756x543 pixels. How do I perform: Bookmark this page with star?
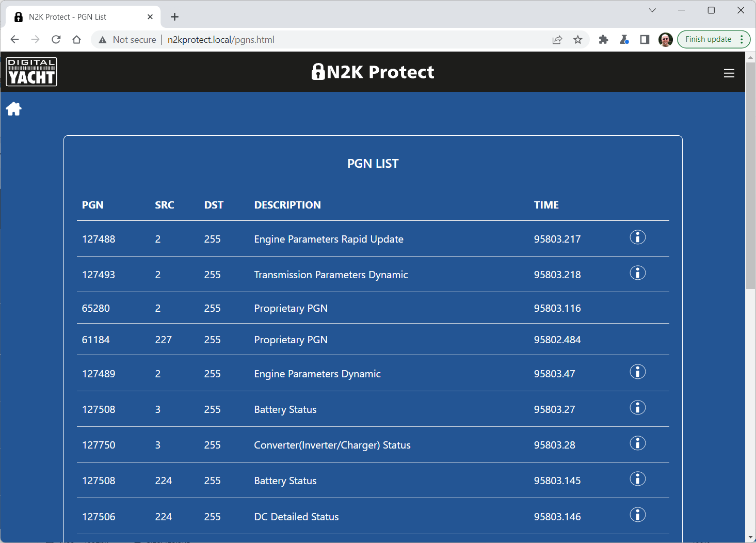(578, 40)
